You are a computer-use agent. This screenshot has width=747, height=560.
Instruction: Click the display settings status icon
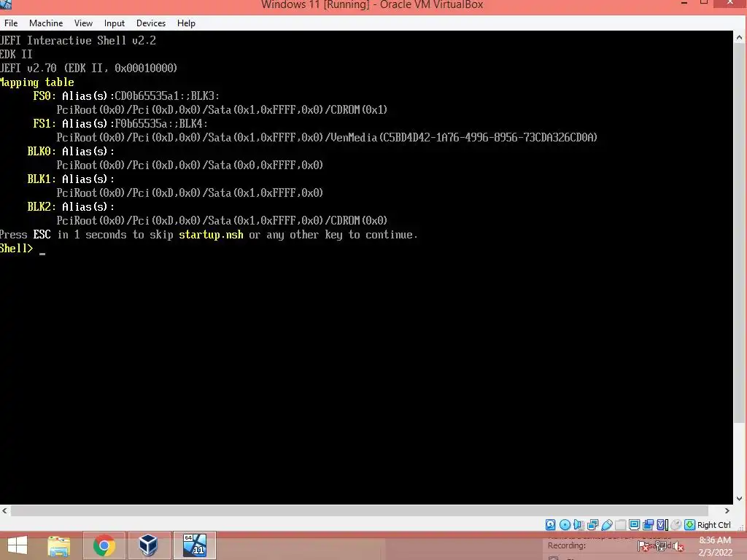pyautogui.click(x=634, y=525)
